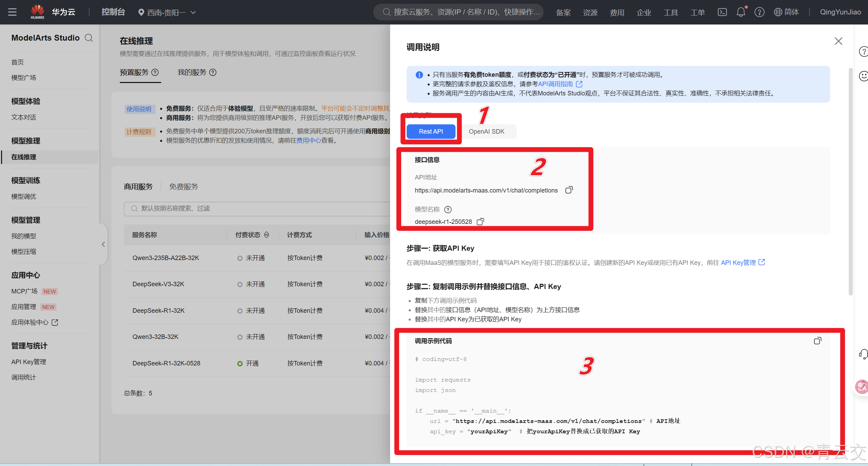
Task: Open 我的模型 in the sidebar
Action: coord(24,236)
